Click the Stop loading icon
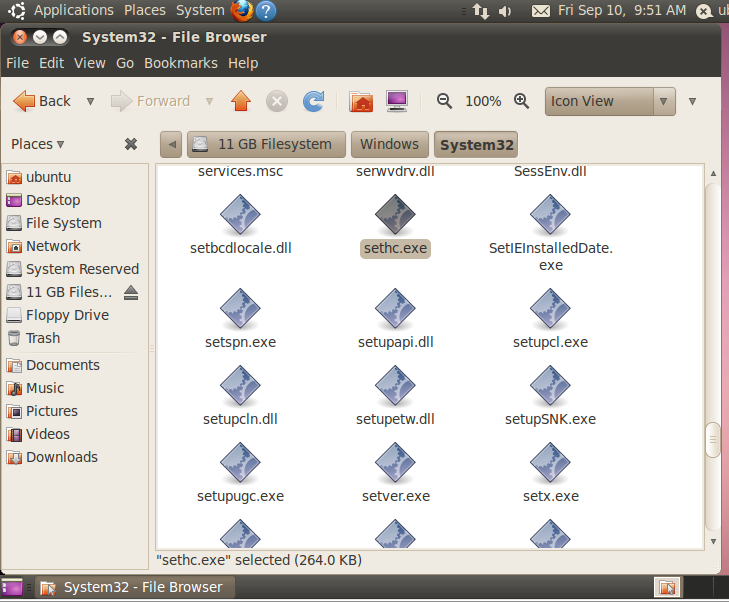The image size is (729, 602). click(277, 101)
